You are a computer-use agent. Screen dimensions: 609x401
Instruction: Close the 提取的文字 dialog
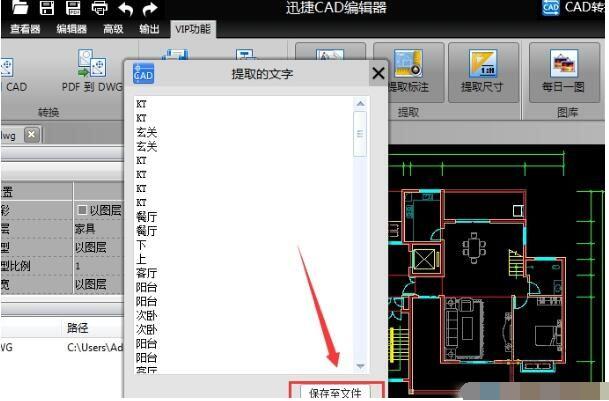378,74
